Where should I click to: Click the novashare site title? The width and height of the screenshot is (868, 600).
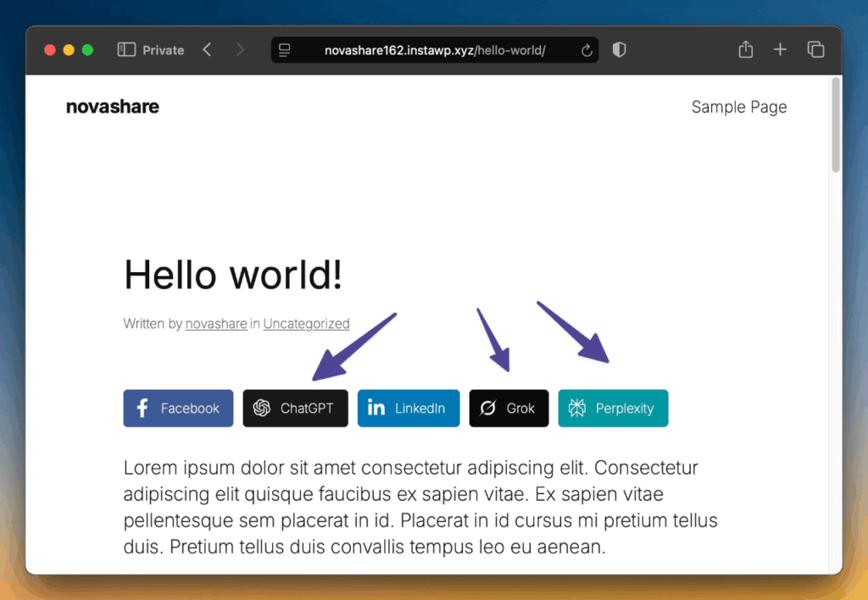(x=113, y=107)
